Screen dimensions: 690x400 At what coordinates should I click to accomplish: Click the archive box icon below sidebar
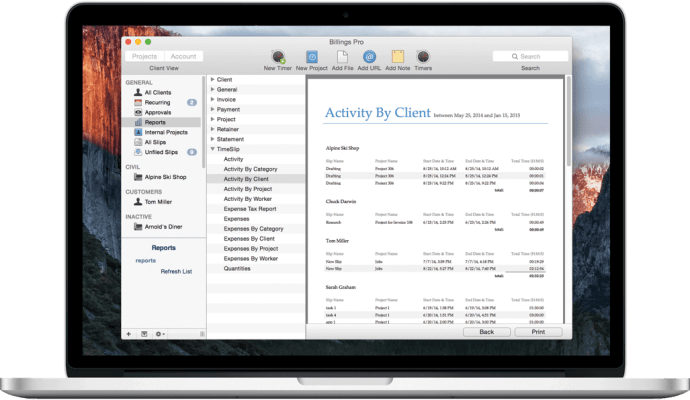(x=144, y=334)
